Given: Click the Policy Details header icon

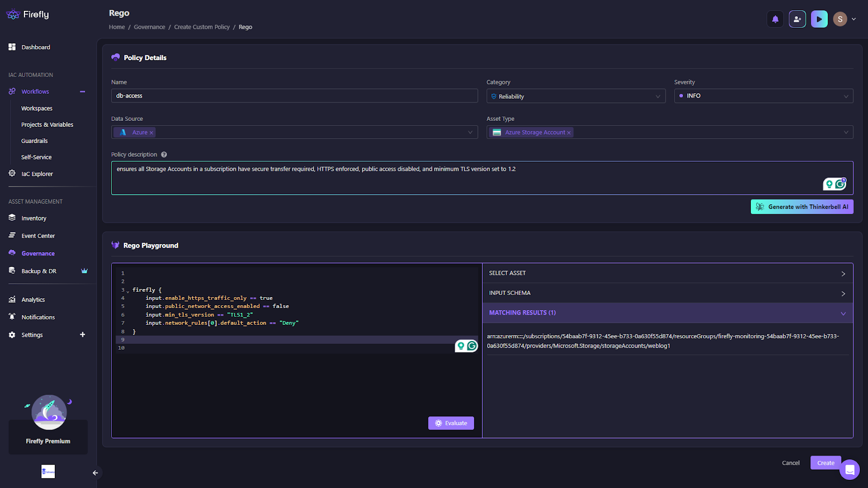Looking at the screenshot, I should (116, 57).
